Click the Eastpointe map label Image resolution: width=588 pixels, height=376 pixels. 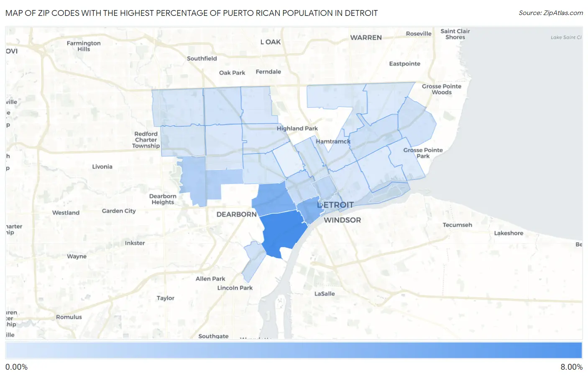click(x=404, y=64)
